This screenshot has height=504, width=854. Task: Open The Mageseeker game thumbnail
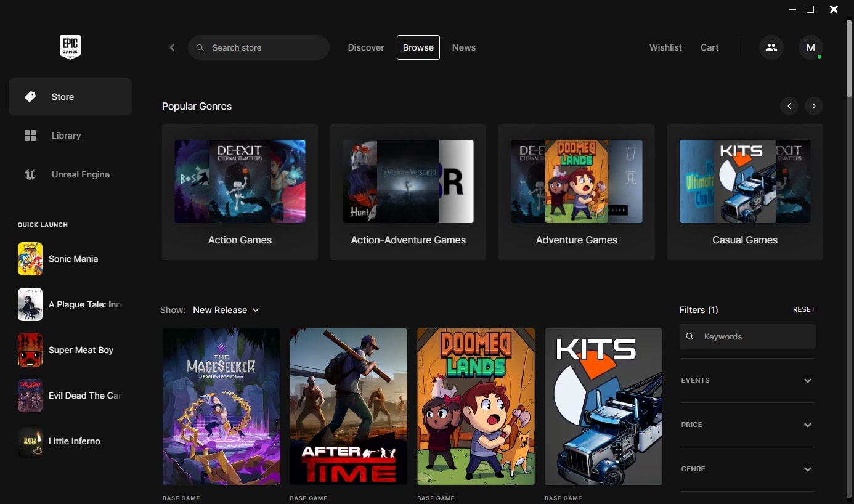221,407
